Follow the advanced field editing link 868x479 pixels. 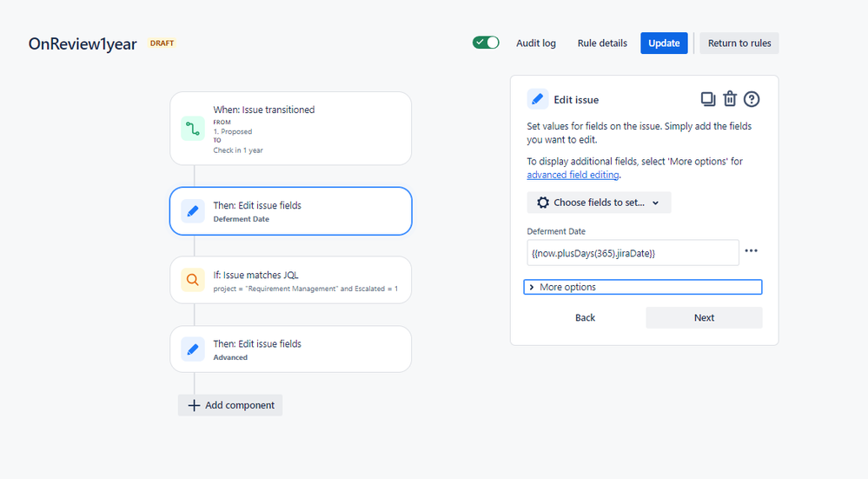click(x=573, y=175)
